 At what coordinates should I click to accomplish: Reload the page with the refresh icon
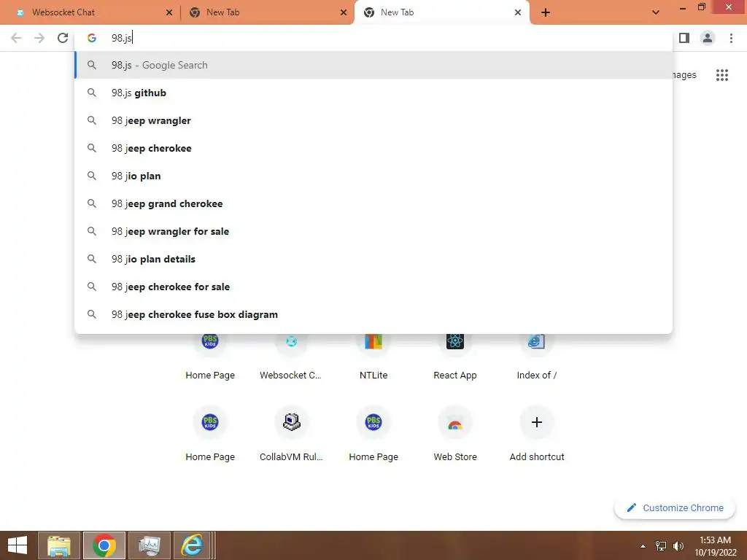tap(63, 38)
